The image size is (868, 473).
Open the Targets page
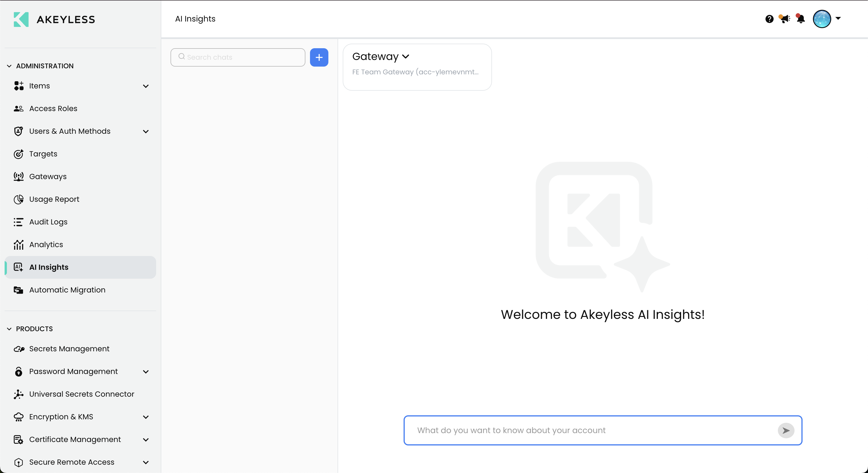[x=43, y=154]
